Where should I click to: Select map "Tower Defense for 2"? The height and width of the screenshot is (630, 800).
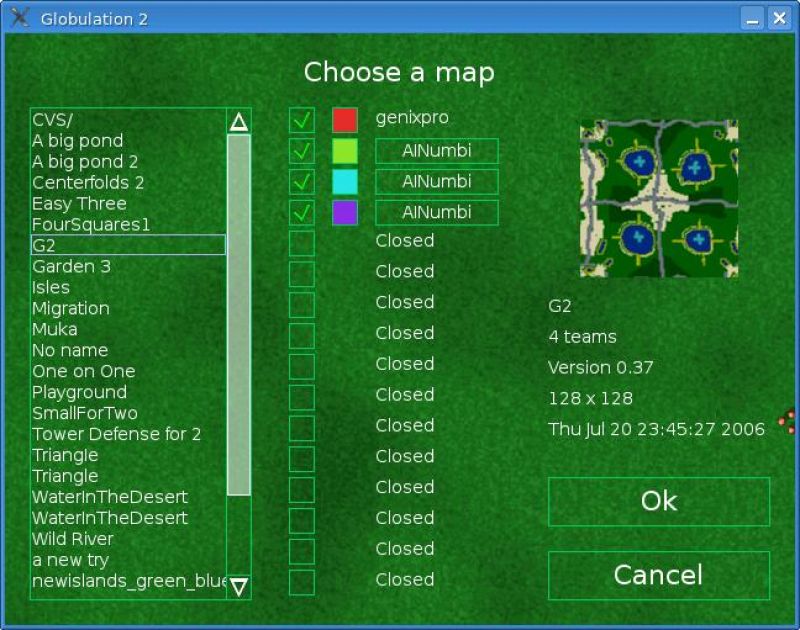[x=128, y=434]
